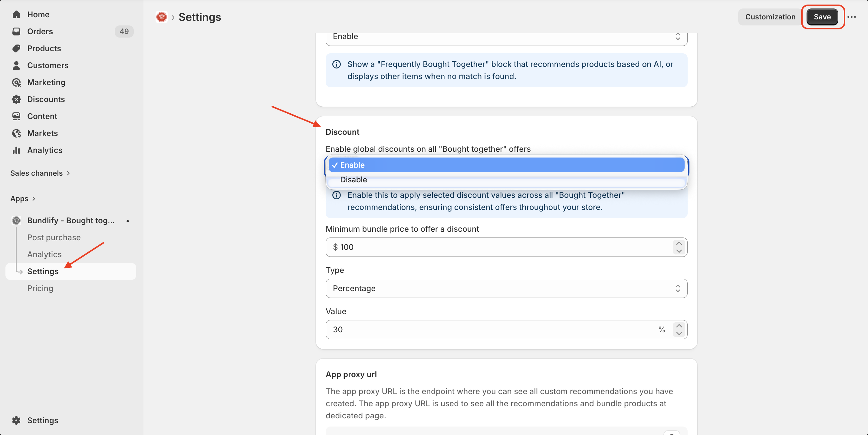Click the Bundlify app icon in breadcrumb

tap(161, 17)
